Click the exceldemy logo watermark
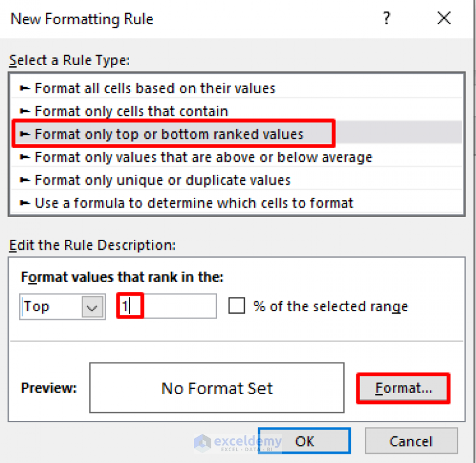The height and width of the screenshot is (463, 476). click(x=238, y=443)
